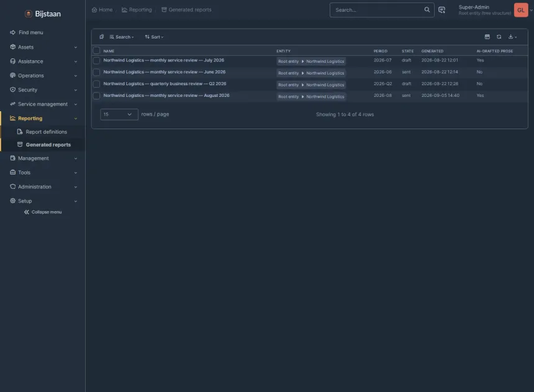Screen dimensions: 534x392
Task: Expand the Service management chevron
Action: (x=76, y=104)
